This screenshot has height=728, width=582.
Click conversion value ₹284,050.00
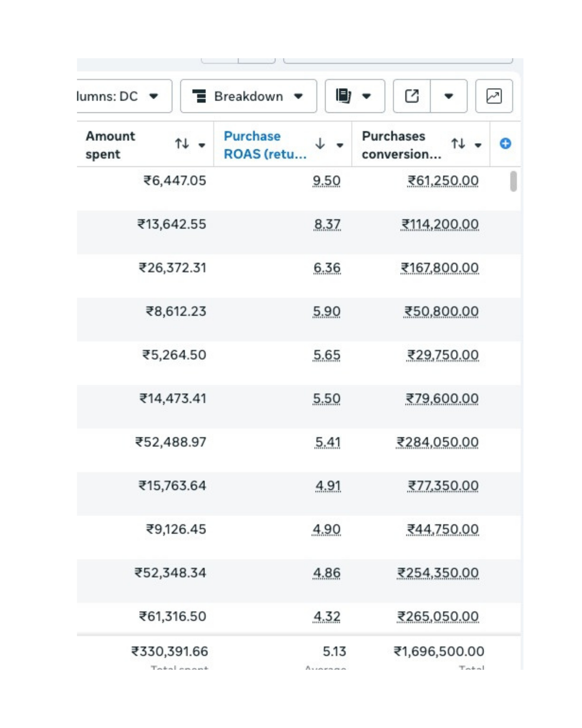437,442
